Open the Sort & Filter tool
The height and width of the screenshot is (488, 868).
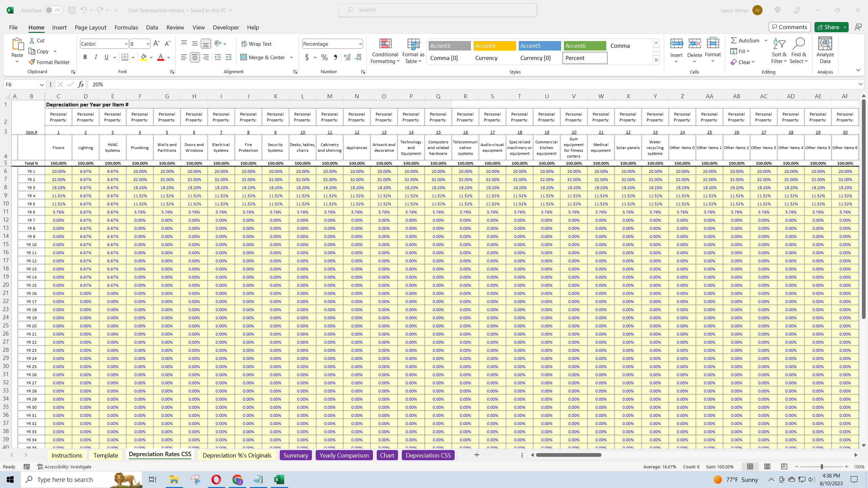pos(779,51)
